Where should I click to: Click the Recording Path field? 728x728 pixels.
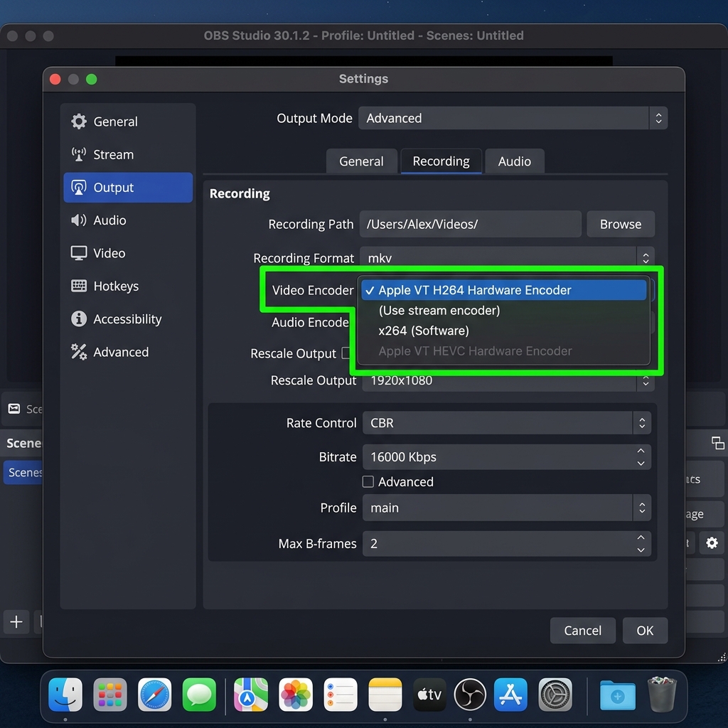click(471, 224)
